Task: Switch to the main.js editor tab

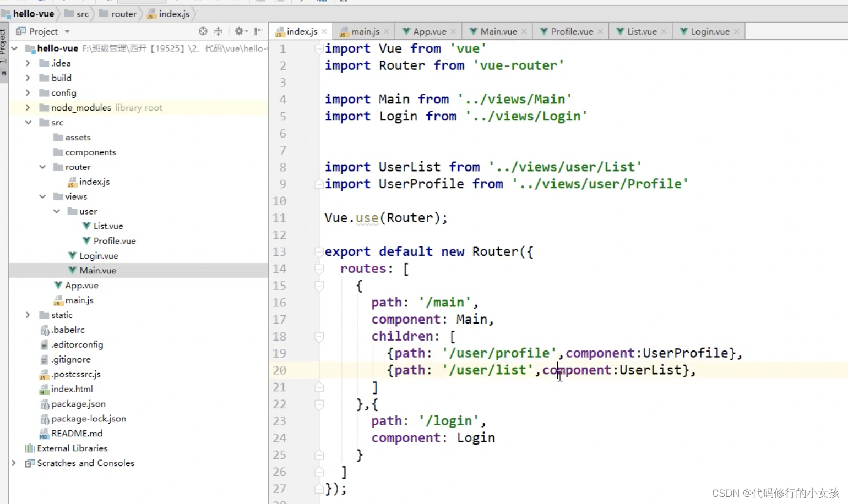Action: (x=365, y=31)
